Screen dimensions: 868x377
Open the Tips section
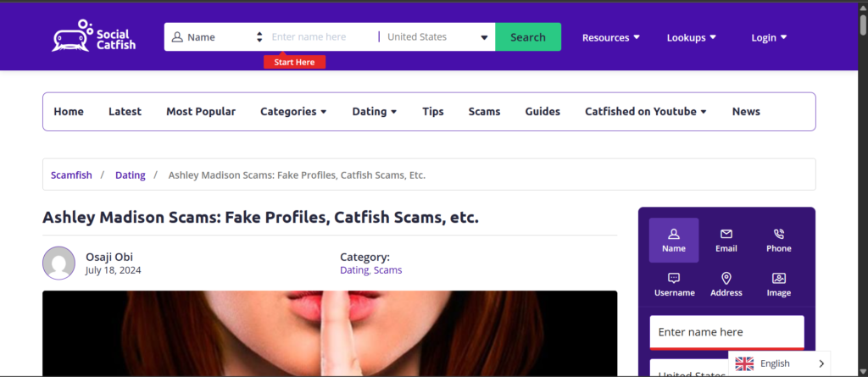[x=433, y=111]
